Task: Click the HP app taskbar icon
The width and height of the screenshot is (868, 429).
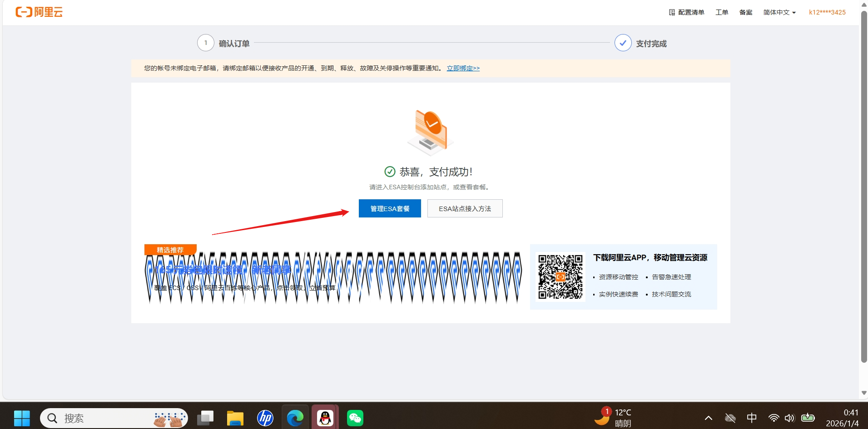Action: [265, 418]
